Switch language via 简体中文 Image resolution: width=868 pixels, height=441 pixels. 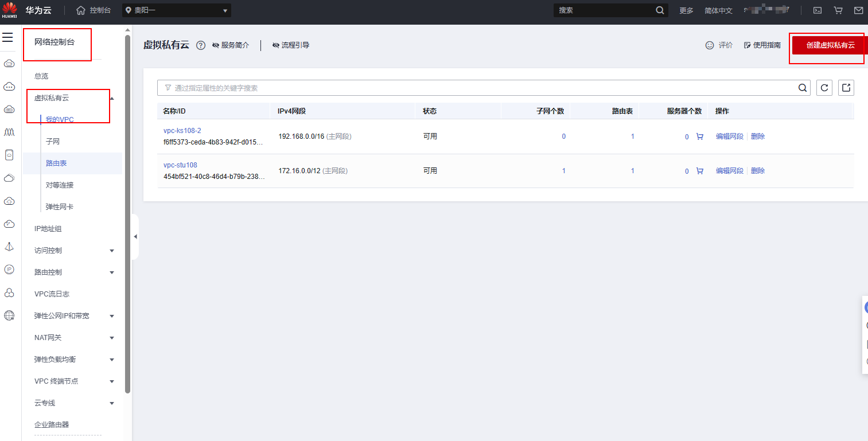coord(718,10)
